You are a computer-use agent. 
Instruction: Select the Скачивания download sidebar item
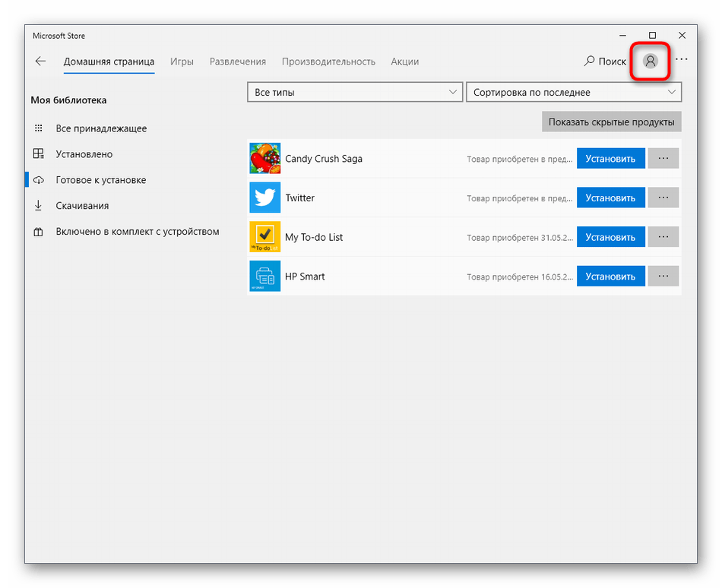tap(82, 206)
